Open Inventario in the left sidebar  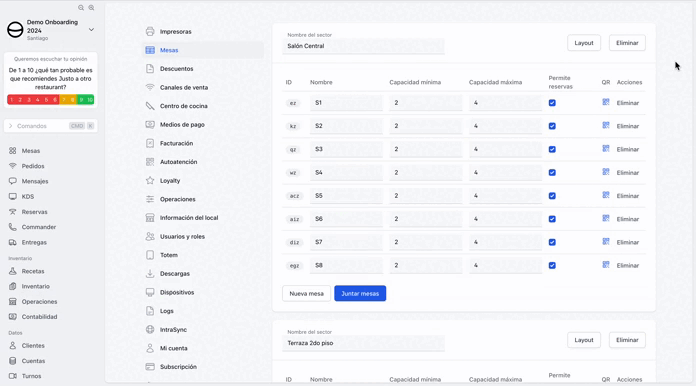(x=36, y=287)
